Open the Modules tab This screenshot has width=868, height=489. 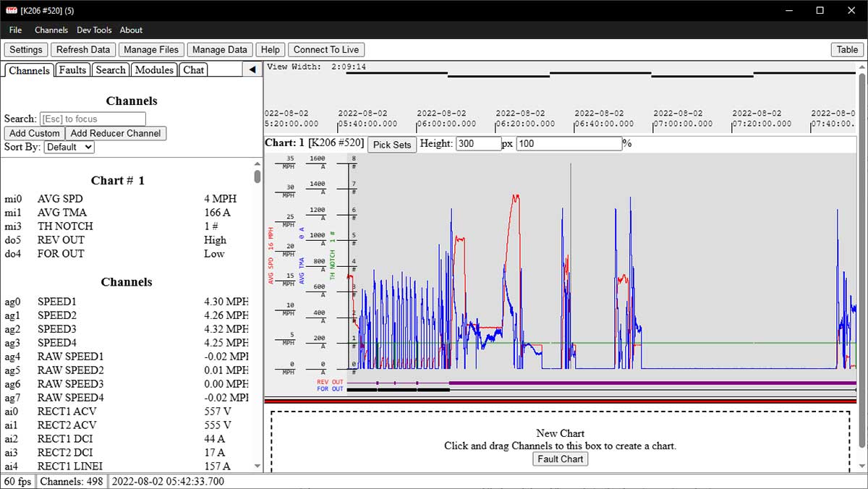pyautogui.click(x=154, y=69)
